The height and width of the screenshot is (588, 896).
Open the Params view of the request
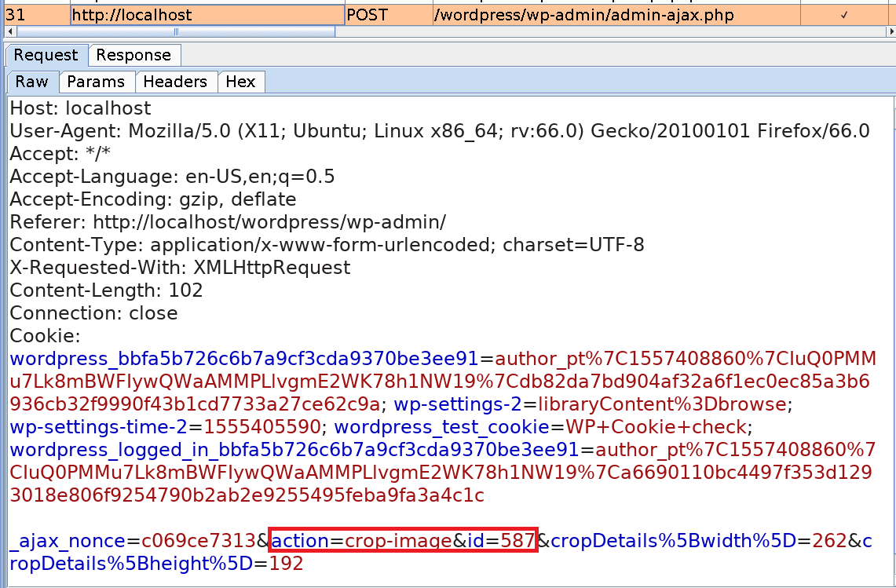97,81
